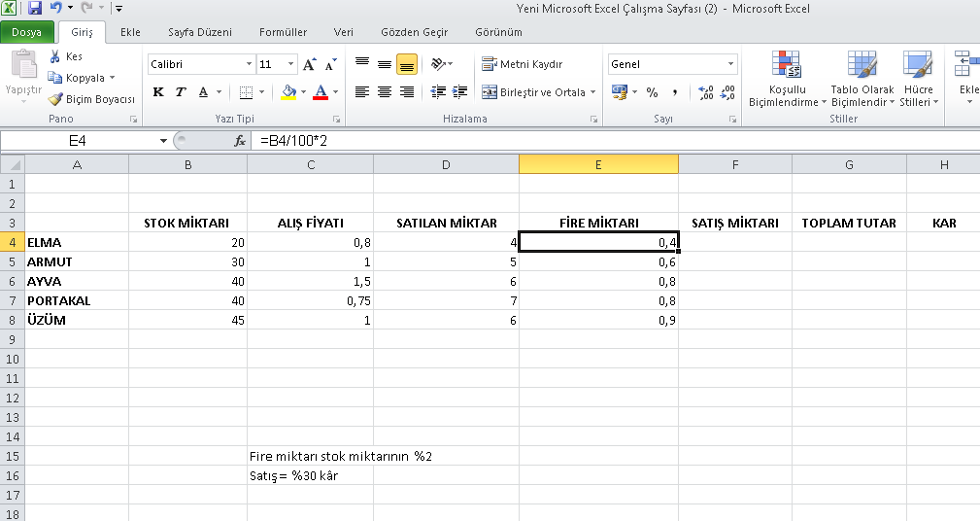The width and height of the screenshot is (980, 521).
Task: Expand Yazı Tipi font dialog launcher
Action: [336, 119]
